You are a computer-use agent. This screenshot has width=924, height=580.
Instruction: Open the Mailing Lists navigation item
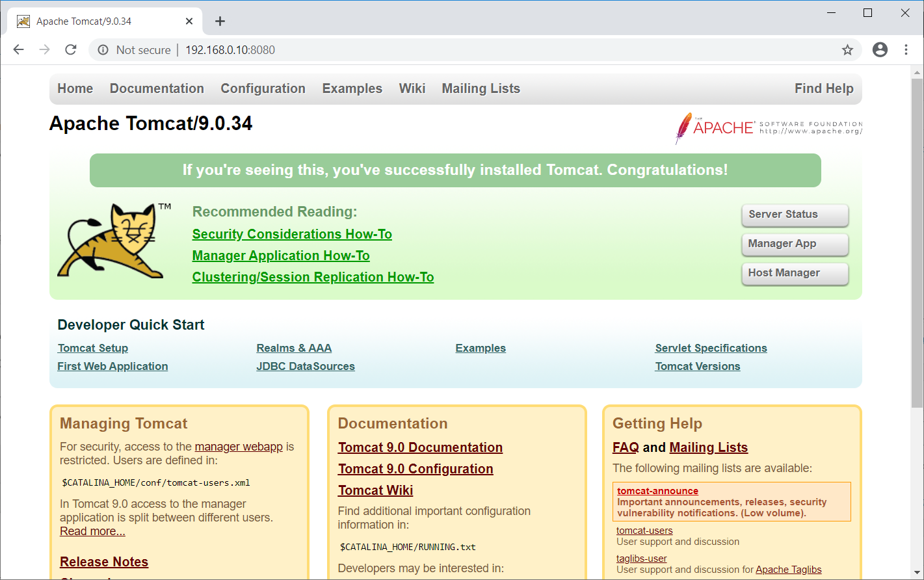click(481, 88)
